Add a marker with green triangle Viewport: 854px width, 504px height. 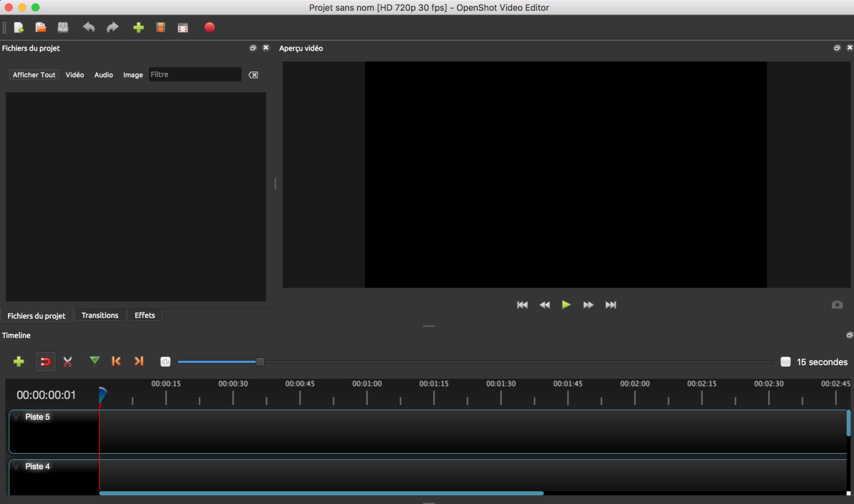95,361
